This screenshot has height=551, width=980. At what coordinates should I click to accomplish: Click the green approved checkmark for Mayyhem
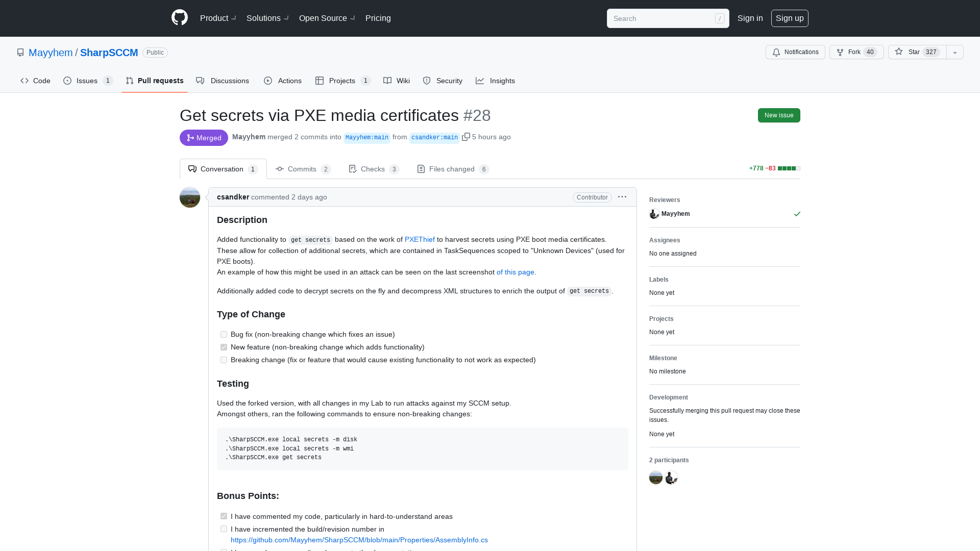point(797,214)
